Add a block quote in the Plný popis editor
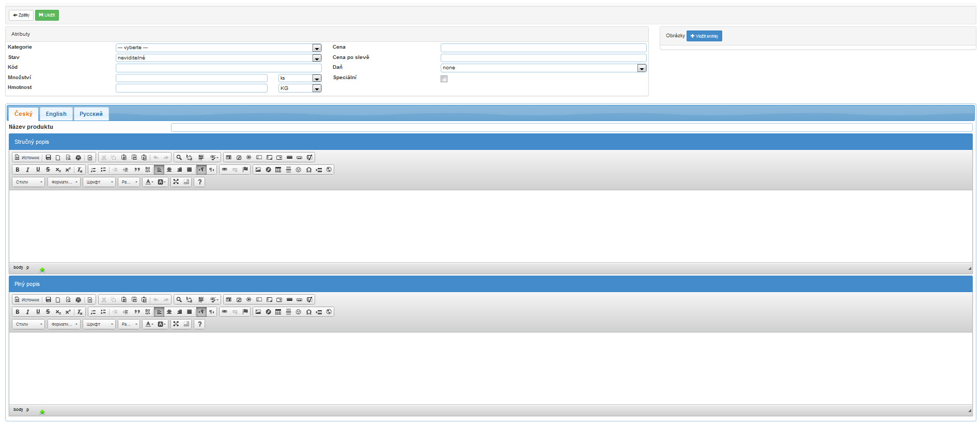The image size is (980, 424). coord(137,312)
